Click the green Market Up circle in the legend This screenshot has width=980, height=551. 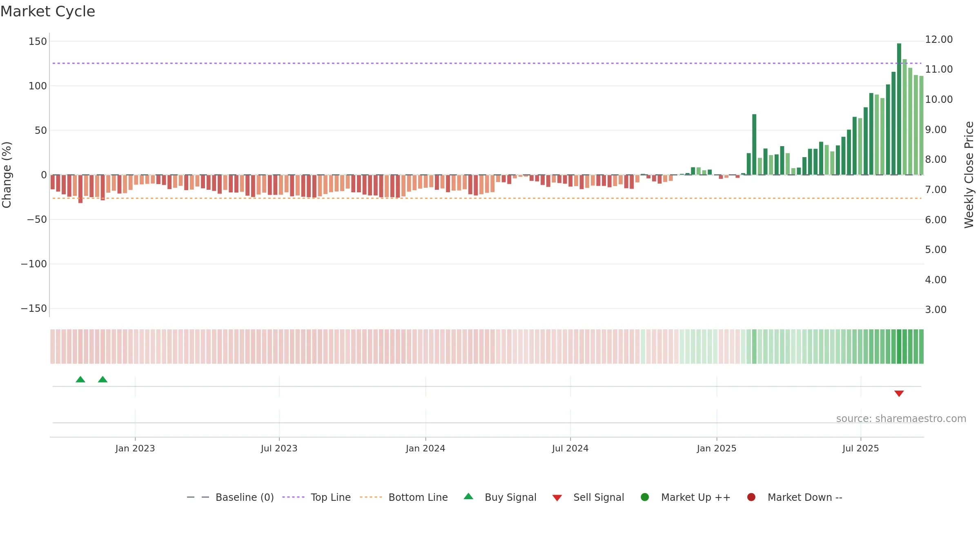pyautogui.click(x=645, y=497)
